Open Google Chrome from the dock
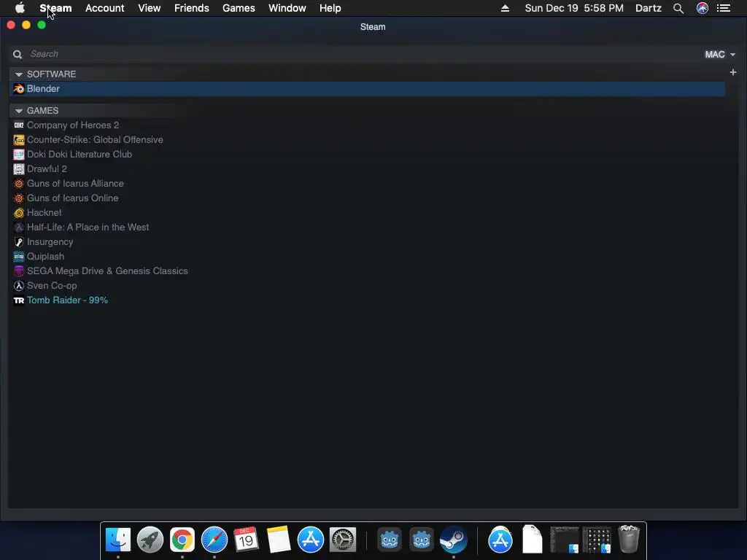The width and height of the screenshot is (747, 560). click(182, 540)
